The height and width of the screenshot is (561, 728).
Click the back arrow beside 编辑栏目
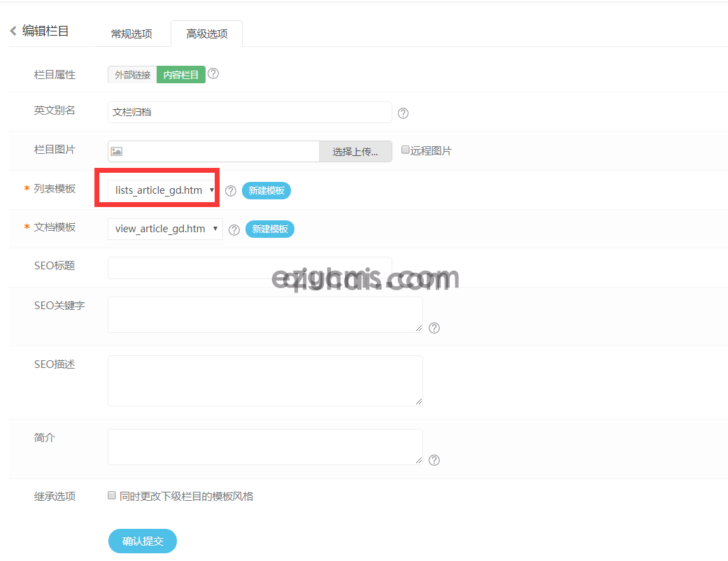(12, 31)
